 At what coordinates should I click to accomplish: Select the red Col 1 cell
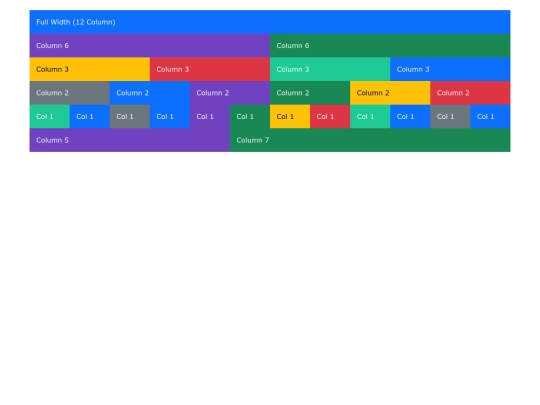(330, 116)
